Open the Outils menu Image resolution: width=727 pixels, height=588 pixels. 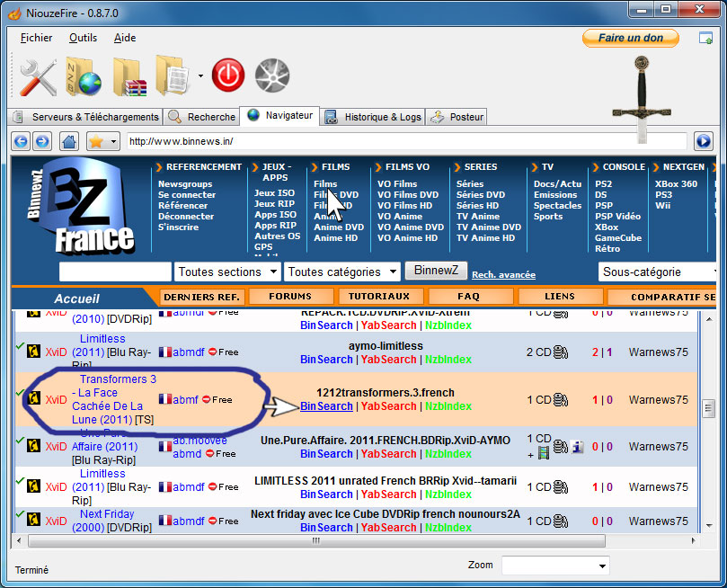click(83, 38)
